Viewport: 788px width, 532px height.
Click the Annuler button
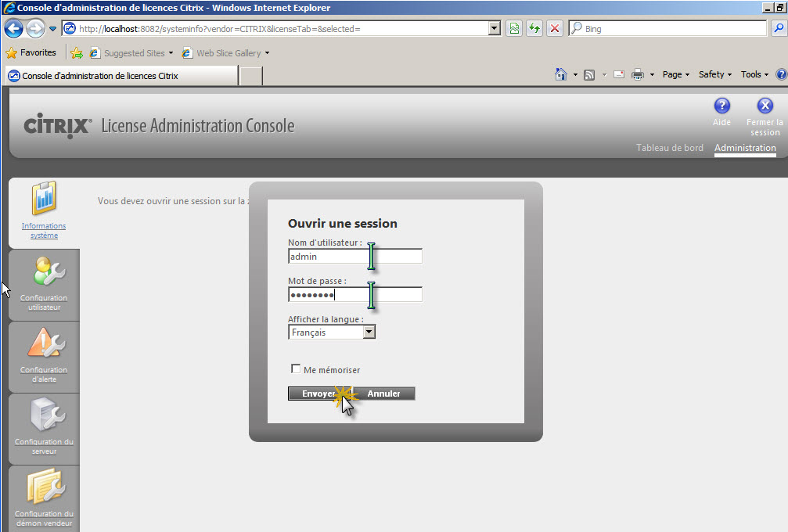coord(383,394)
